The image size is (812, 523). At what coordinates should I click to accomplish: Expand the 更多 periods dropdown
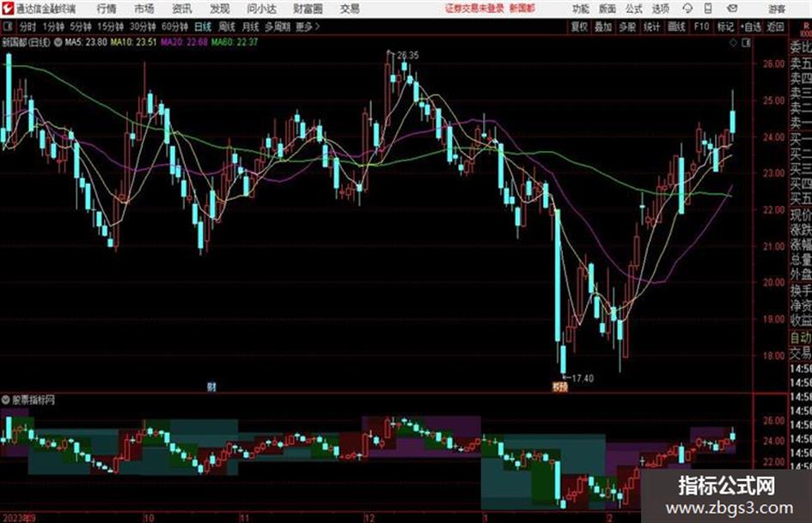coord(308,27)
